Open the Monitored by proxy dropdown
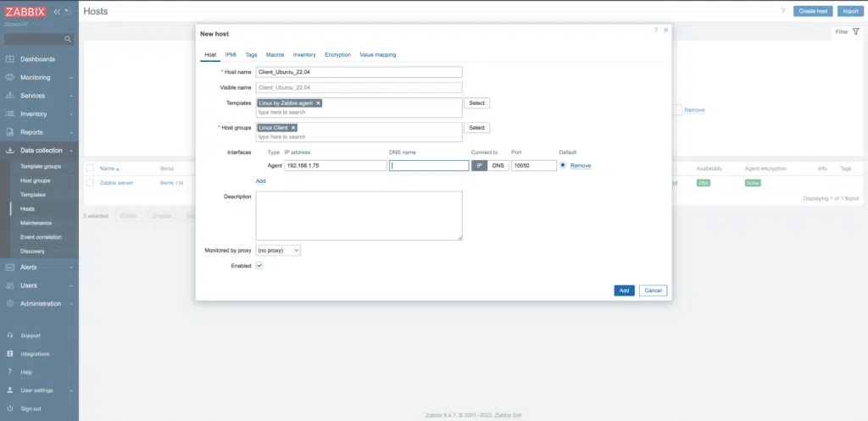This screenshot has height=421, width=868. click(x=278, y=251)
